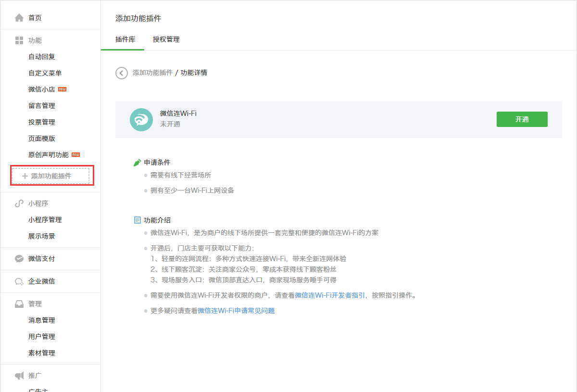Screen dimensions: 577x392
Task: Click the NEW badge next to 微信小店
Action: point(62,89)
